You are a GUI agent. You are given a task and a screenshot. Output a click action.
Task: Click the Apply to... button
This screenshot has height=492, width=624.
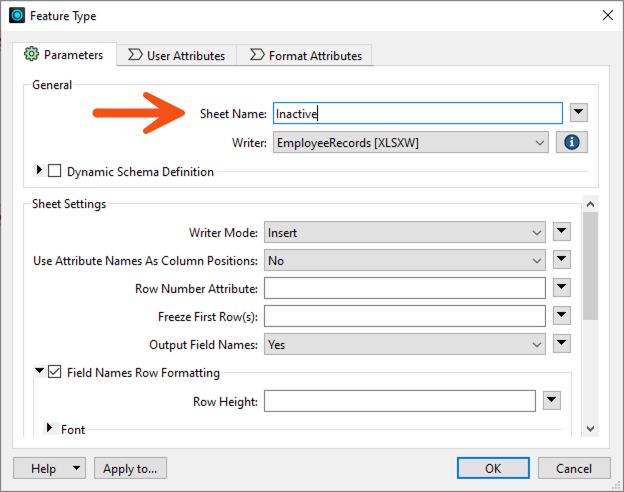(131, 468)
